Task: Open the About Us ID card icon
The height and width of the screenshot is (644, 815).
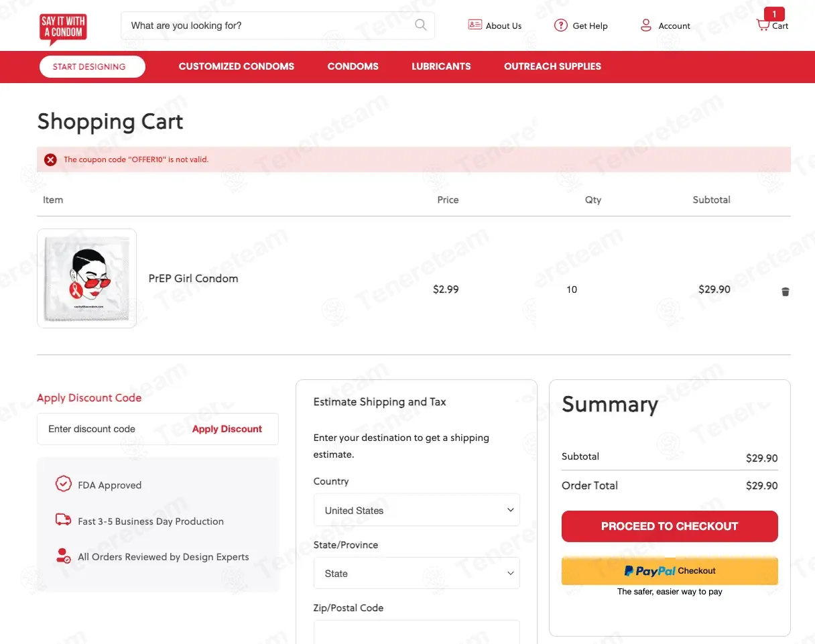Action: [x=475, y=25]
